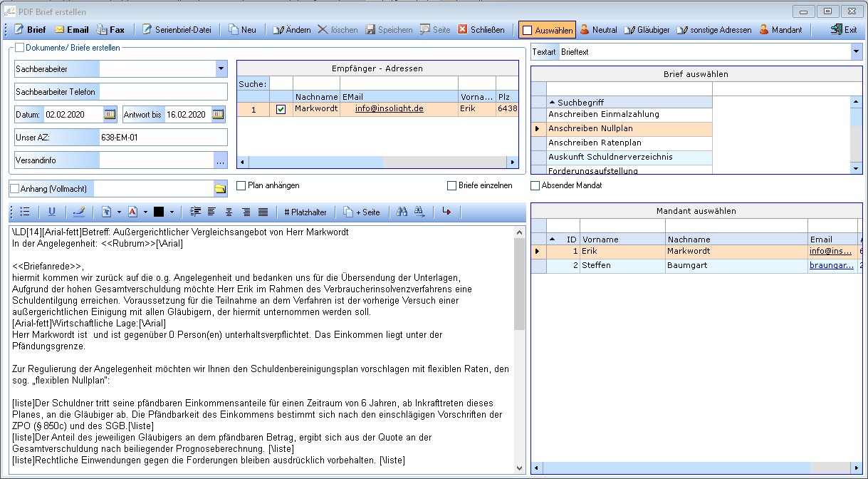The width and height of the screenshot is (868, 479).
Task: Click the Seite toolbar button
Action: point(434,30)
